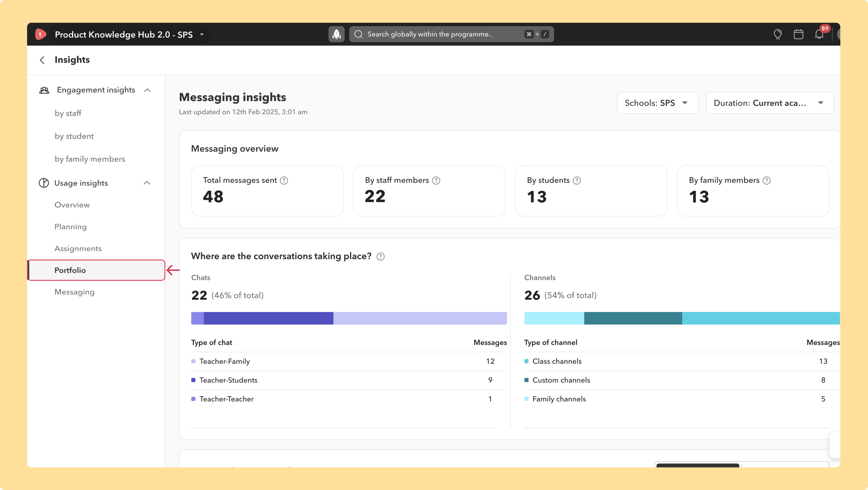The width and height of the screenshot is (868, 490).
Task: Click the '22 (46% of total)' chats figure
Action: click(x=227, y=295)
